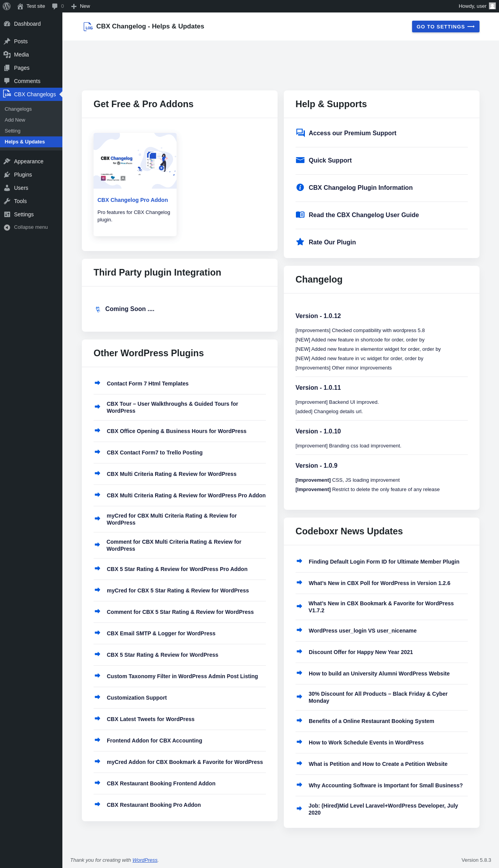Open CBX Restaurant Booking Frontend Addon link
Viewport: 499px width, 868px height.
point(161,783)
